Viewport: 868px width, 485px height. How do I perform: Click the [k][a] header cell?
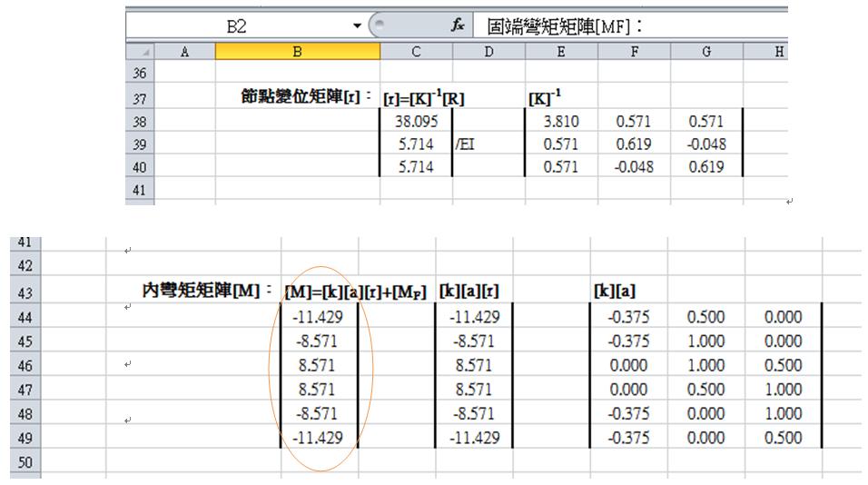(628, 292)
